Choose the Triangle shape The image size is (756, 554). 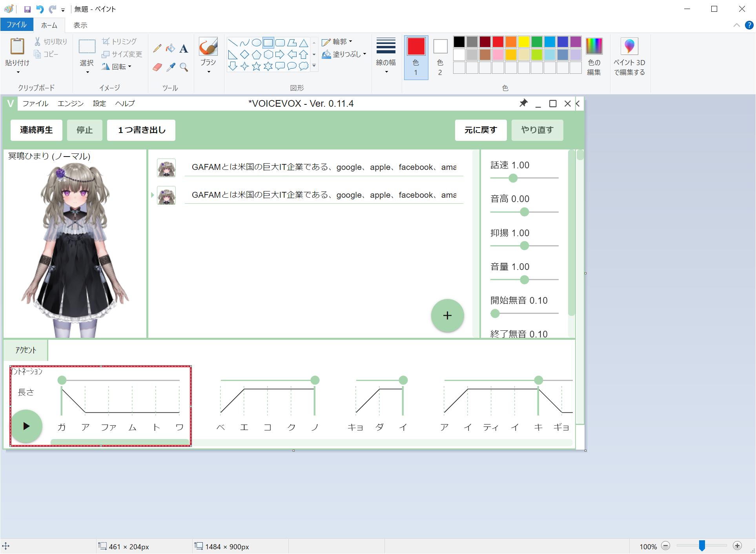[x=303, y=43]
